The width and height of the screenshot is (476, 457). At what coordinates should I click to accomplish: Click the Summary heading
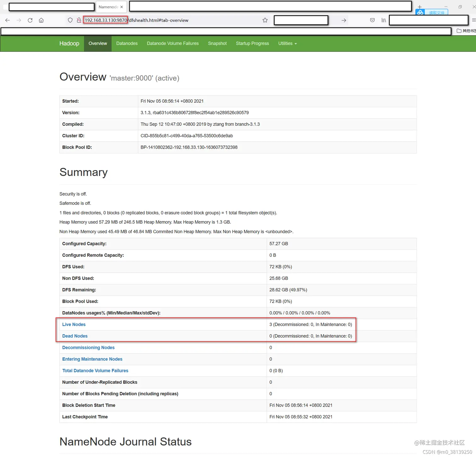tap(83, 172)
